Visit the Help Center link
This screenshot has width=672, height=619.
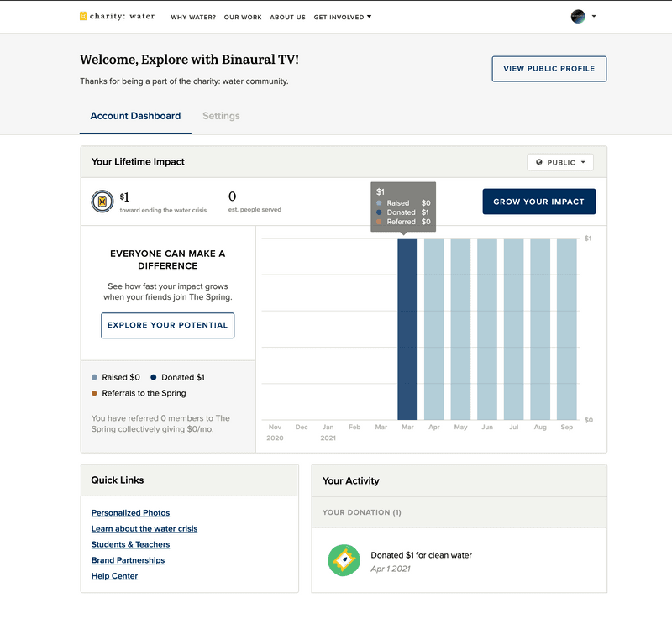(x=114, y=576)
